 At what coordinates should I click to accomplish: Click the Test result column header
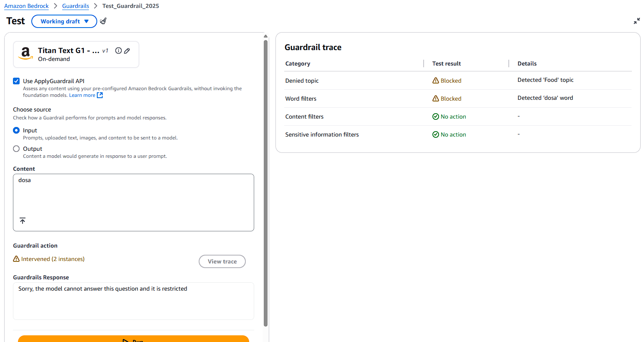tap(447, 63)
